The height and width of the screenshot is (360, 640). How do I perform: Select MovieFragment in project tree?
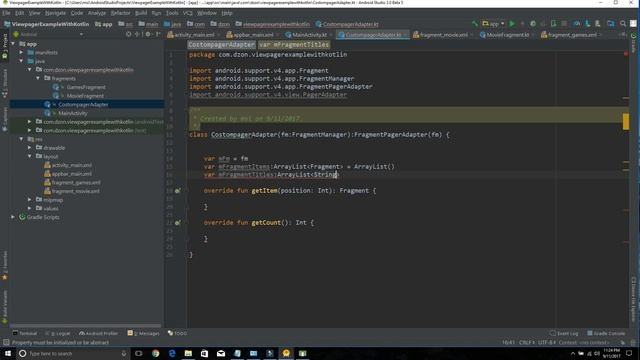point(85,96)
